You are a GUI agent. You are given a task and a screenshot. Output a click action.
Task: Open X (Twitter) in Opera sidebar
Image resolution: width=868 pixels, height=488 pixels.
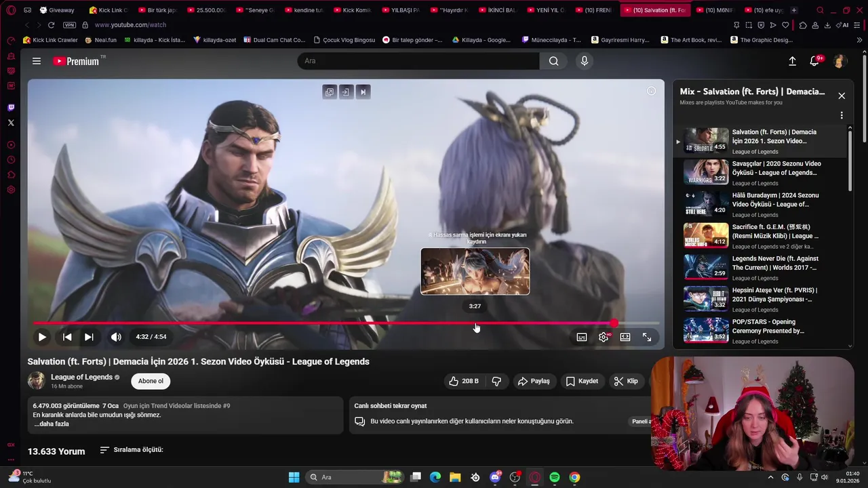(x=11, y=123)
